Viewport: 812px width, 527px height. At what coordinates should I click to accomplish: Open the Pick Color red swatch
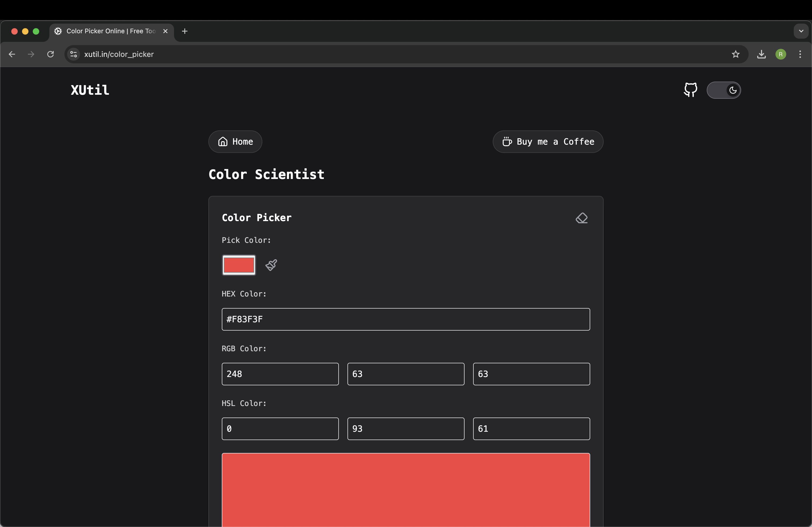[239, 265]
